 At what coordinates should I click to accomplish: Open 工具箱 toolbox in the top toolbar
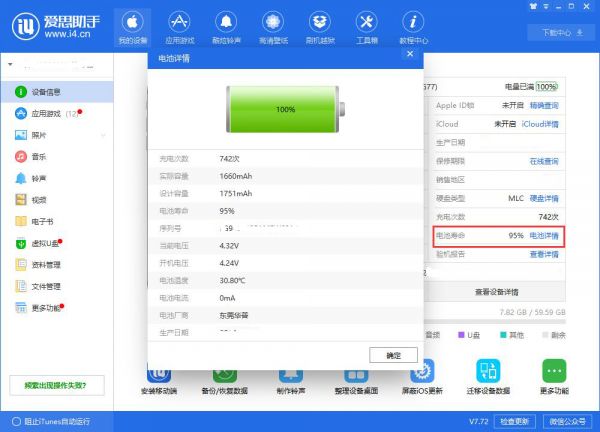point(367,28)
